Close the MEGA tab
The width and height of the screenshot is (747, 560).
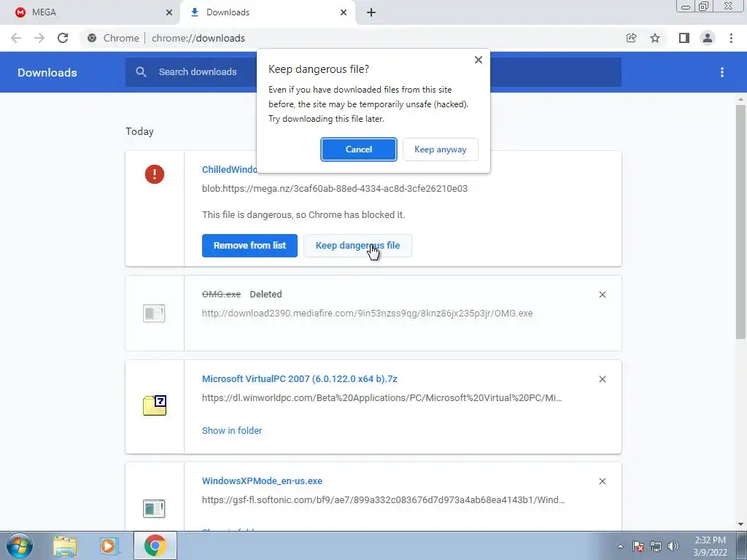pyautogui.click(x=169, y=12)
